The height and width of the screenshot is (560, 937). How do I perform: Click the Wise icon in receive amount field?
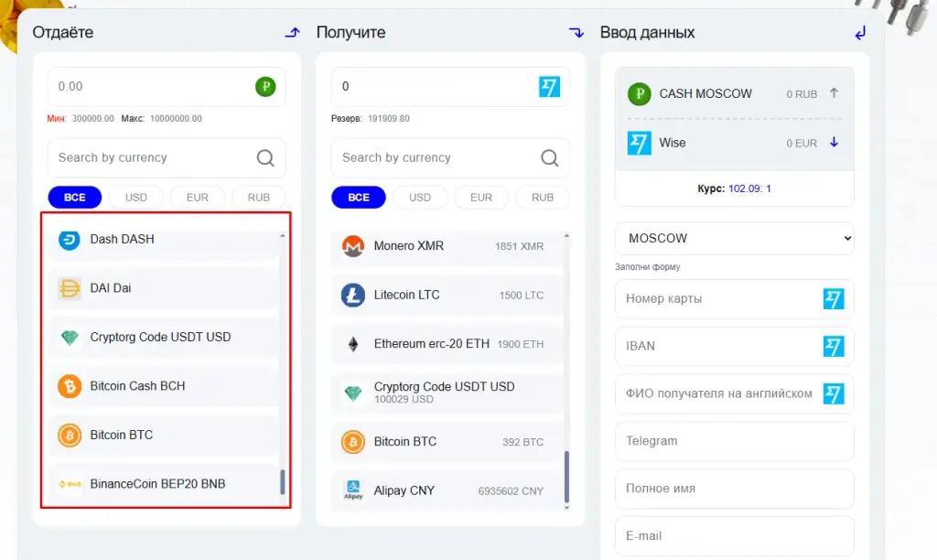click(x=549, y=87)
